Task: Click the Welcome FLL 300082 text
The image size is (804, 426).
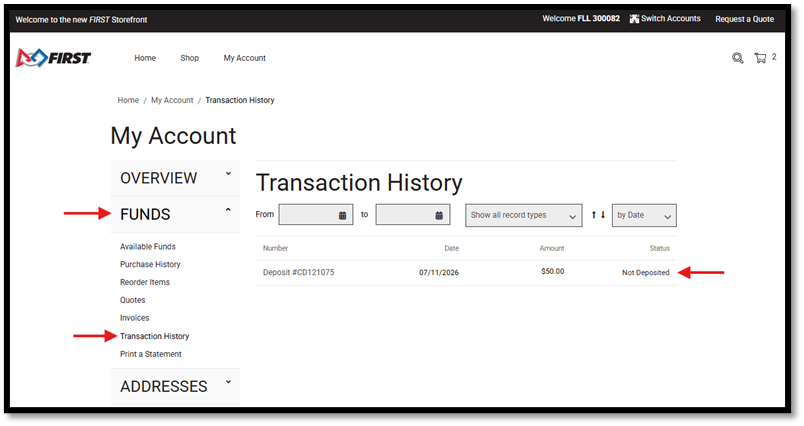Action: [x=581, y=18]
